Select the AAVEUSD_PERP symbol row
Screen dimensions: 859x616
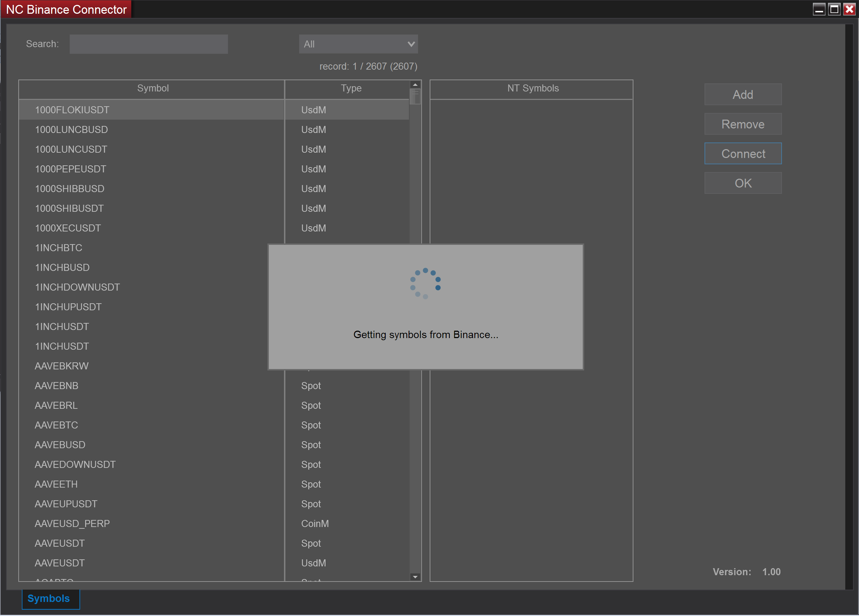[x=152, y=523]
